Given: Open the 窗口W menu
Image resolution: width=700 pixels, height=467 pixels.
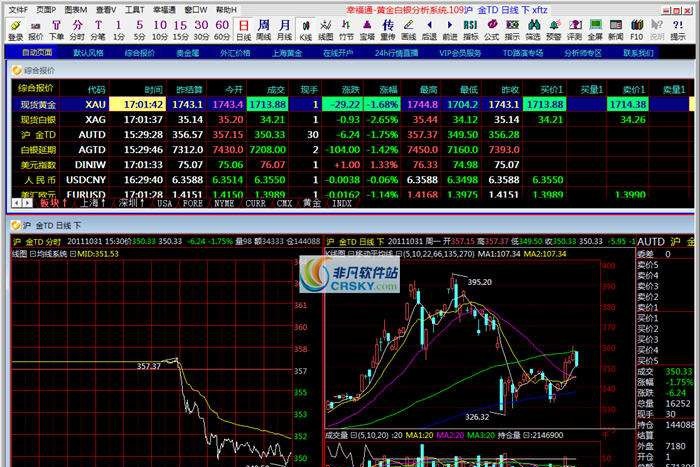Looking at the screenshot, I should click(x=196, y=9).
